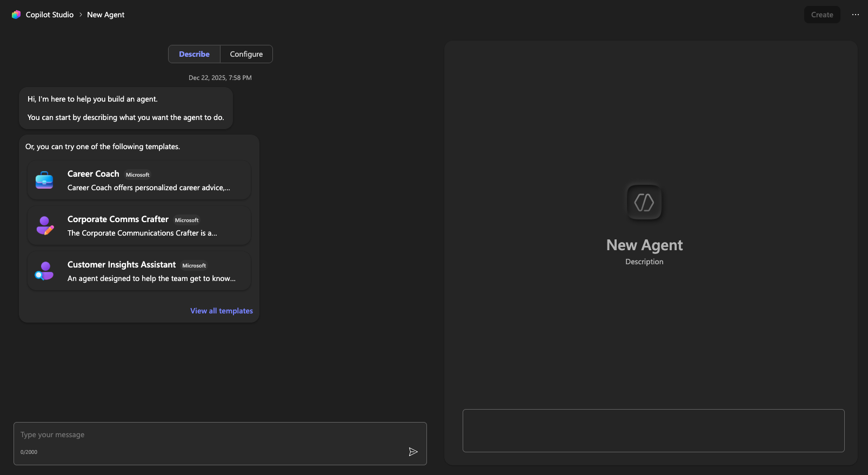Viewport: 868px width, 475px height.
Task: Open the more options ellipsis menu
Action: [x=856, y=15]
